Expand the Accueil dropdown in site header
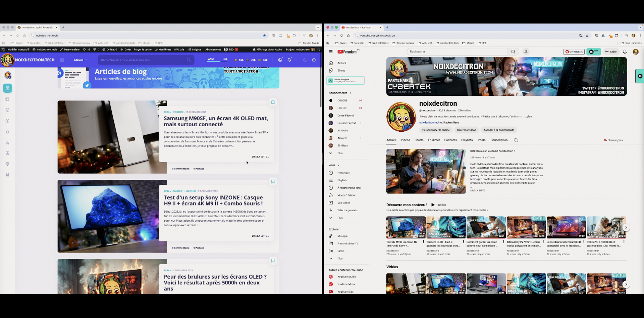The image size is (644, 318). click(80, 60)
